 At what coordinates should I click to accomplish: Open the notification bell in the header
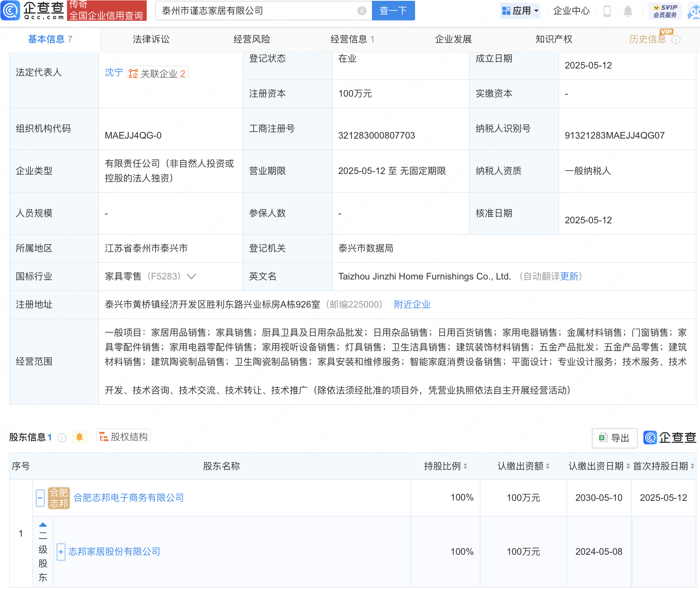pos(628,11)
